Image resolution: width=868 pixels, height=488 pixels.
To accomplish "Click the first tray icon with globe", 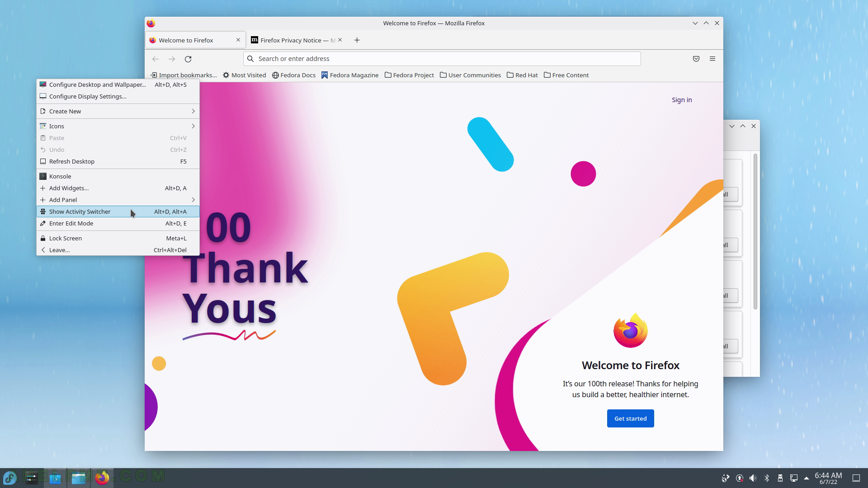I will [726, 478].
